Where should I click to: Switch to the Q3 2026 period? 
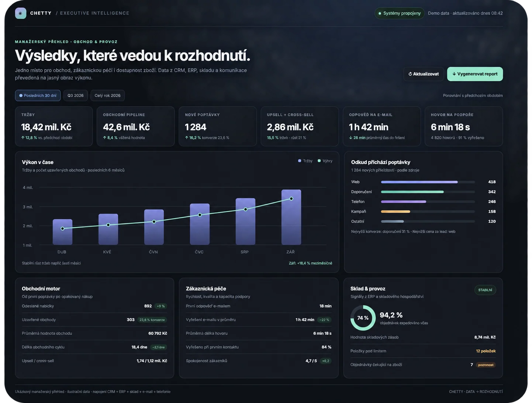[76, 96]
